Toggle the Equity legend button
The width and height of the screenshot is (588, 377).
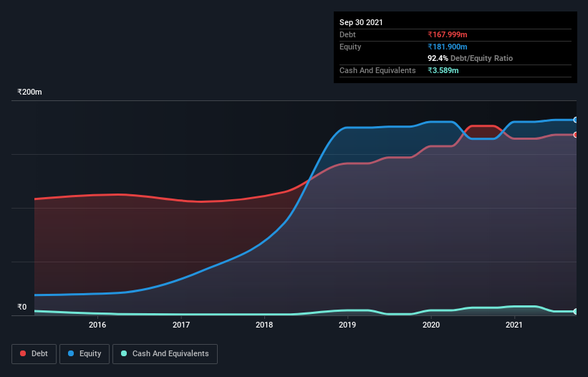pyautogui.click(x=85, y=354)
